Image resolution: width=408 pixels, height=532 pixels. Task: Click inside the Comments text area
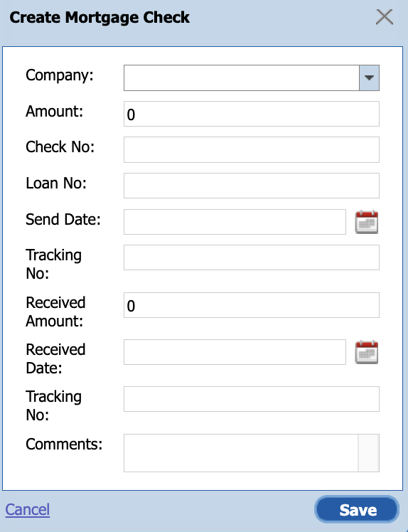point(241,453)
